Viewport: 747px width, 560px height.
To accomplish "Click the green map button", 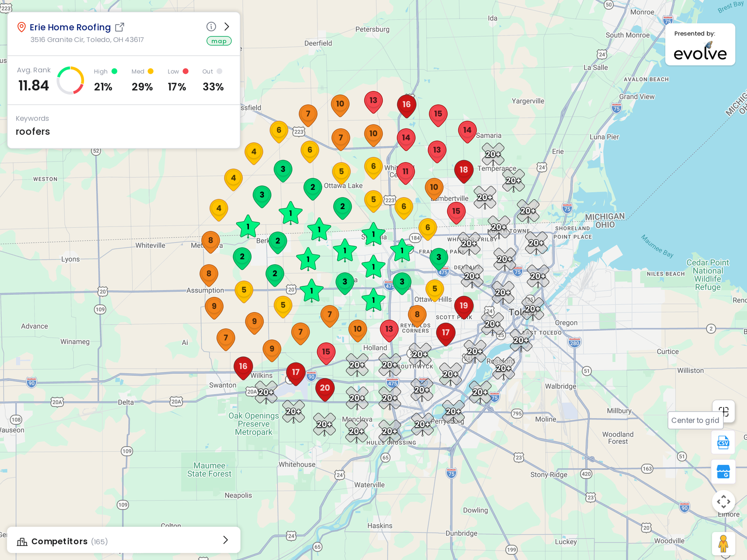I will [219, 41].
